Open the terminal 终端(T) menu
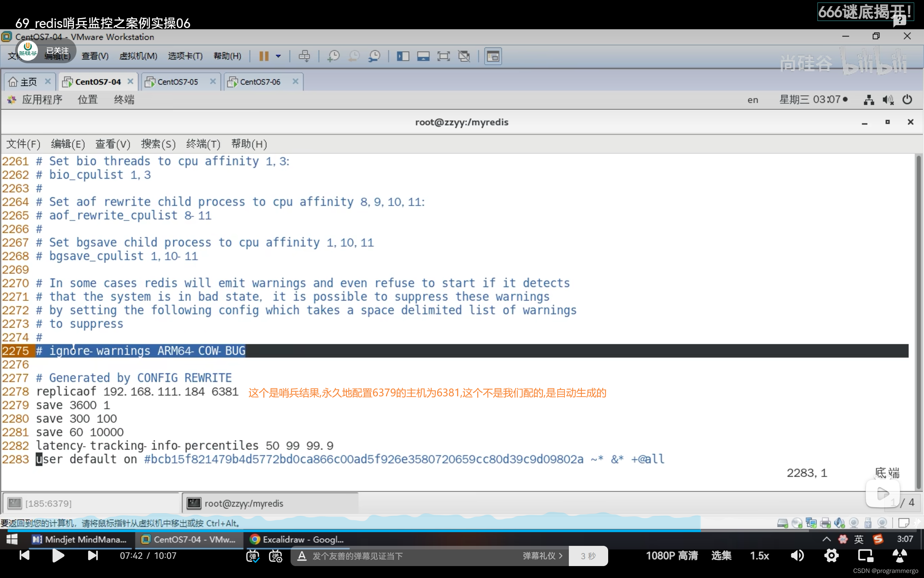 [204, 144]
